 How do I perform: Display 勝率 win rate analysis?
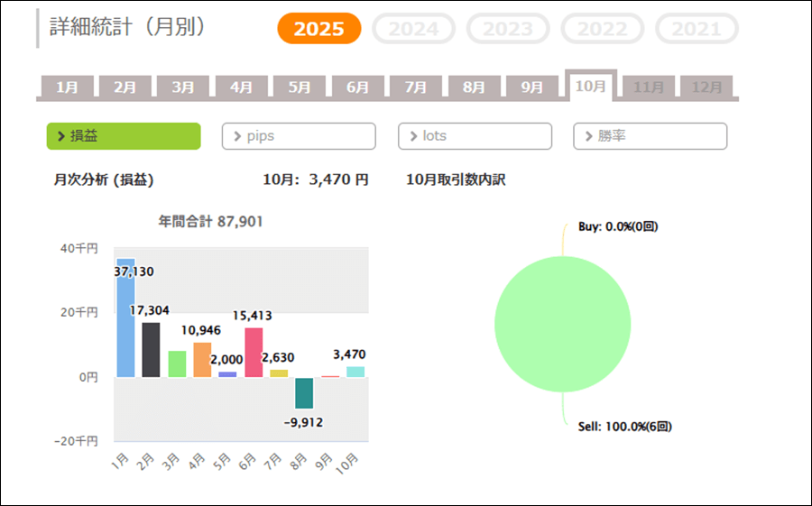[650, 136]
